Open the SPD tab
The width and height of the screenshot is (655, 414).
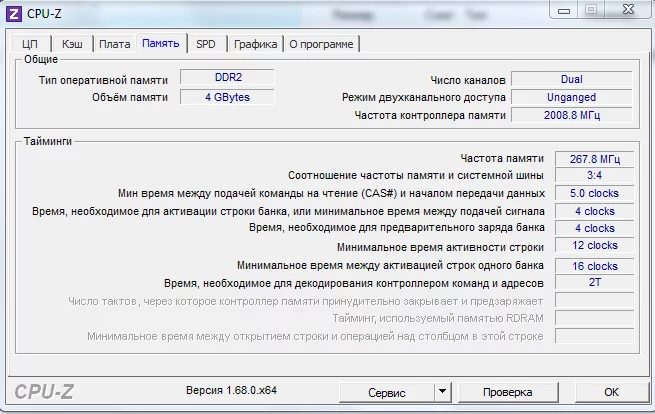[205, 44]
